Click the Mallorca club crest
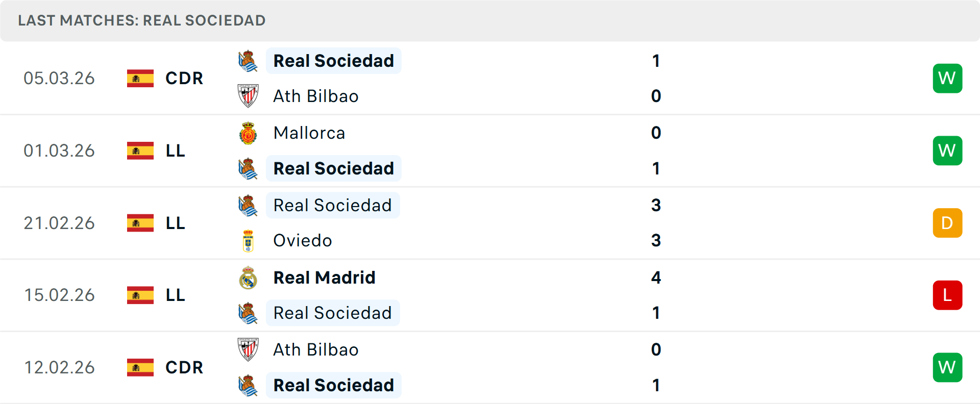Viewport: 980px width, 404px height. [x=248, y=133]
